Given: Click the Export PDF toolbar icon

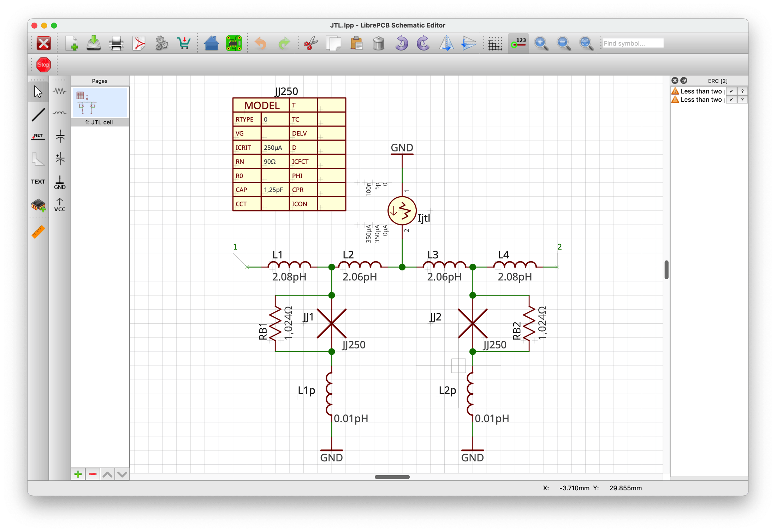Looking at the screenshot, I should [139, 43].
